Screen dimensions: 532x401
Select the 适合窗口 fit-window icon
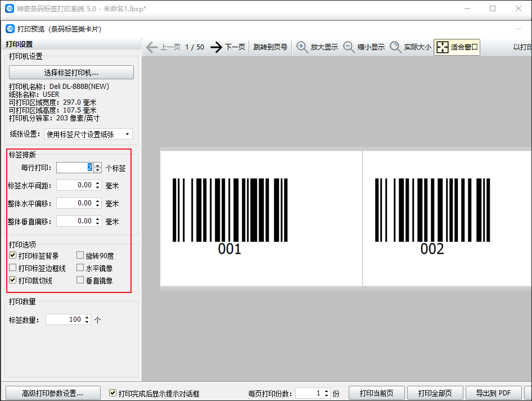click(x=442, y=47)
